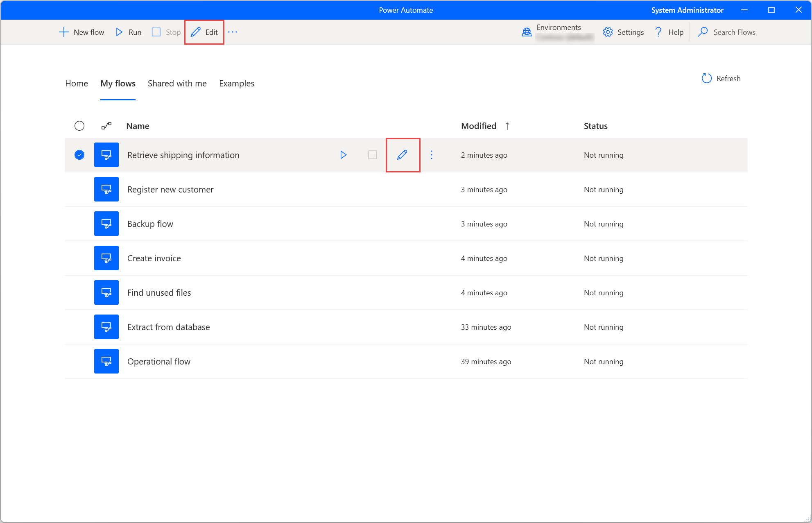Open the Search Flows input field
812x523 pixels.
coord(735,32)
